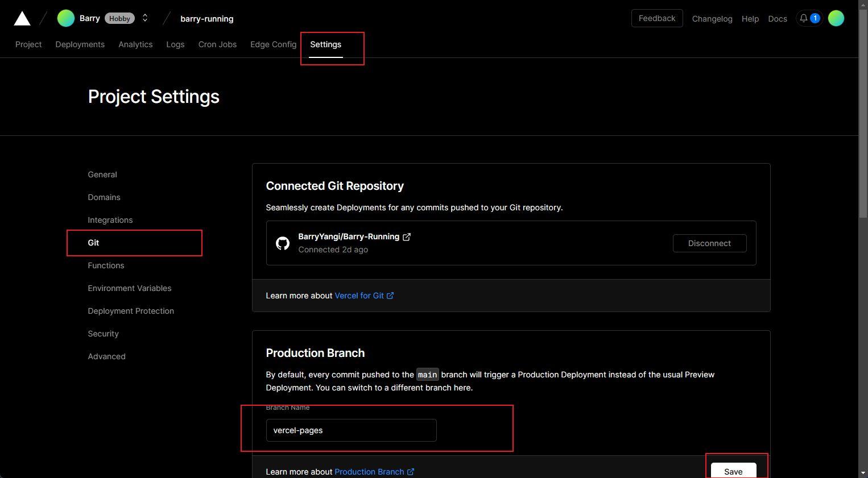The height and width of the screenshot is (478, 868).
Task: Open General settings section
Action: coord(102,174)
